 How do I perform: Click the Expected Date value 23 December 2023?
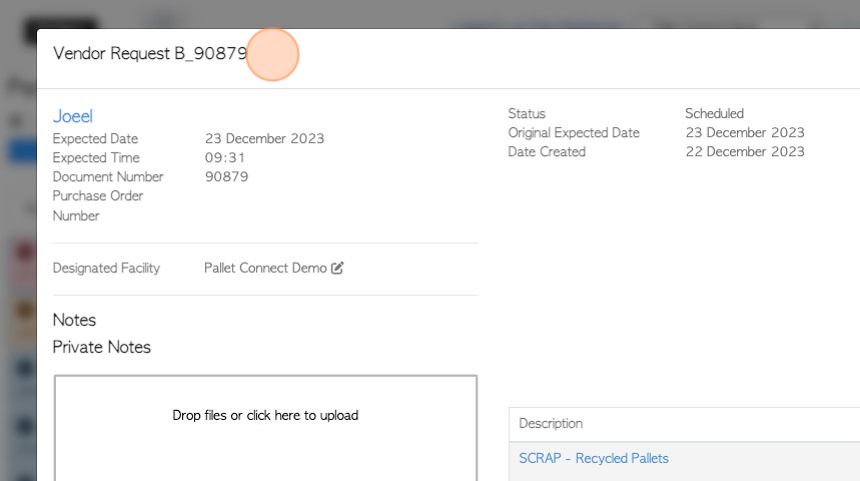point(264,138)
